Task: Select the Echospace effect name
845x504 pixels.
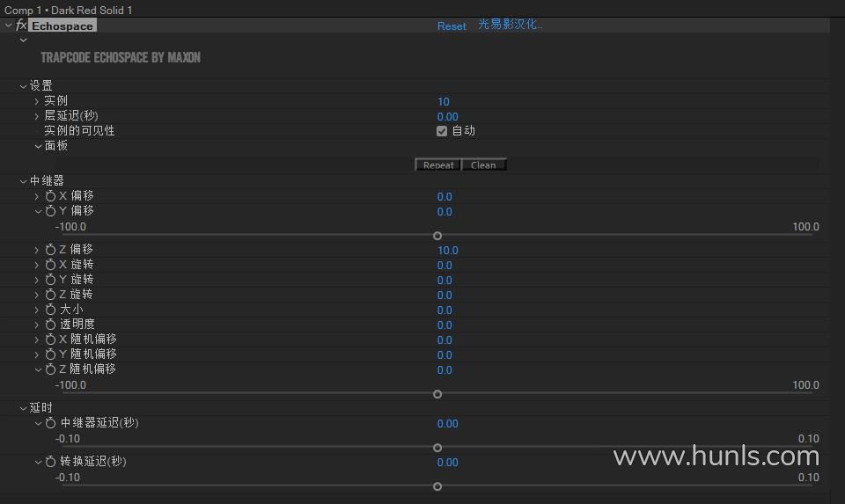Action: coord(62,26)
